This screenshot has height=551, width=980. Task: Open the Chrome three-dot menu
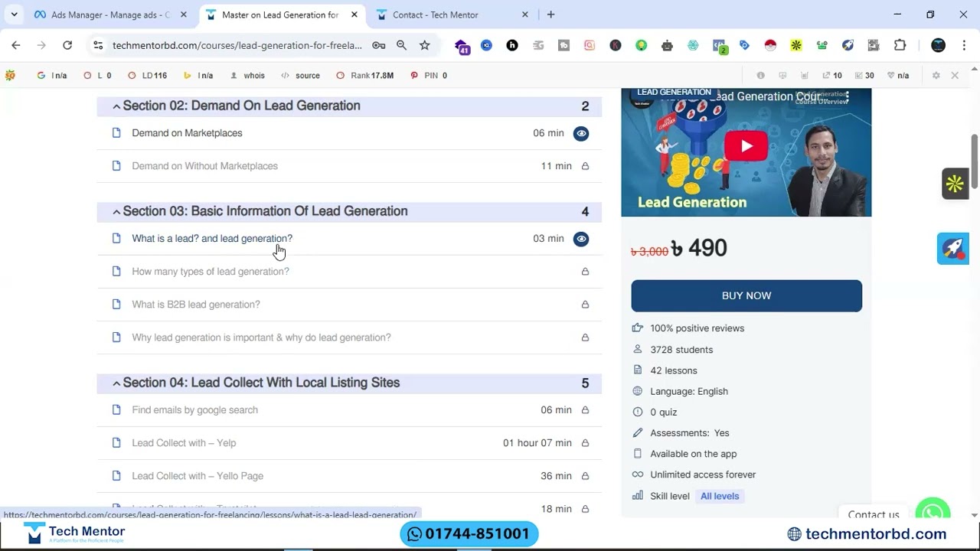click(963, 45)
